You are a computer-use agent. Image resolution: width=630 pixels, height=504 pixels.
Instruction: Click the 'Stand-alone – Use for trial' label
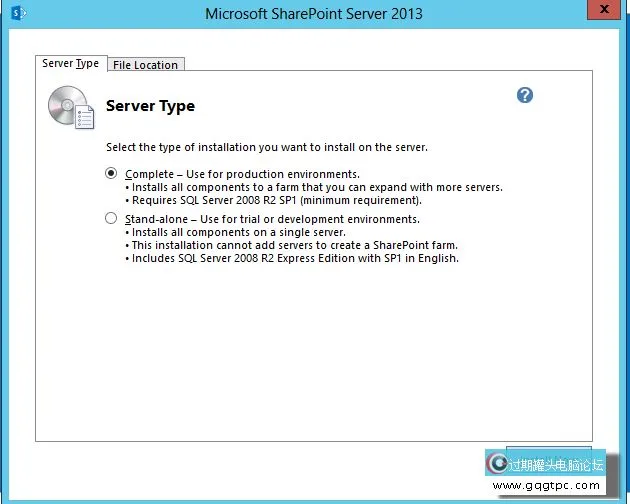pos(272,219)
